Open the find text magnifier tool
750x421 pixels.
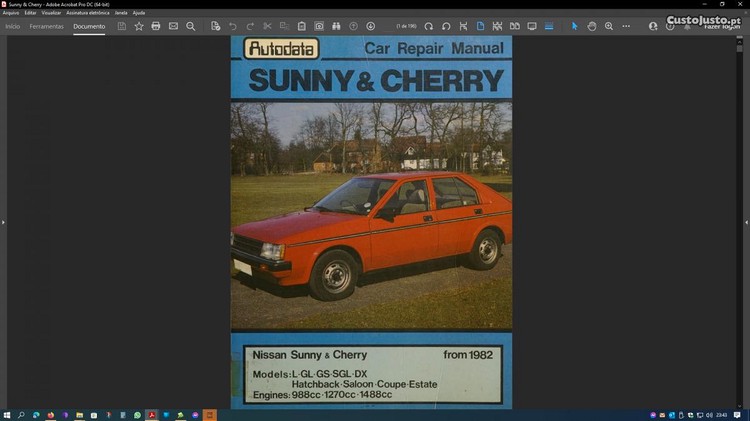point(190,26)
